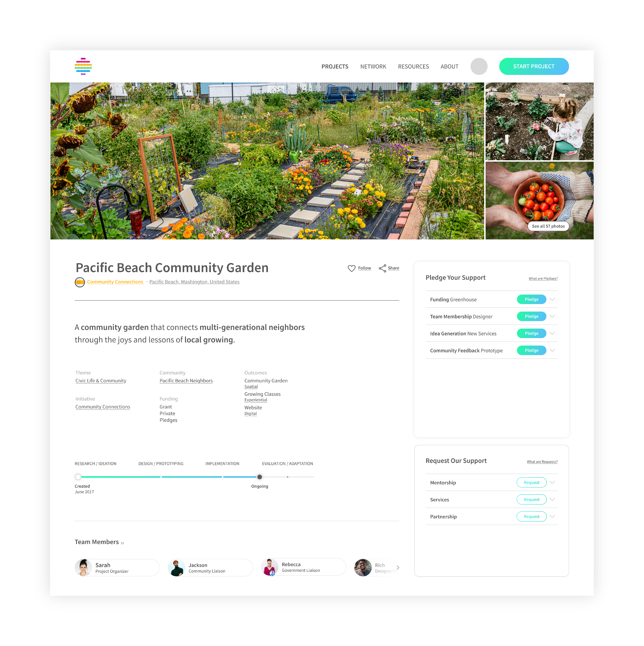644x646 pixels.
Task: Open Sarah's team member avatar
Action: pos(83,567)
